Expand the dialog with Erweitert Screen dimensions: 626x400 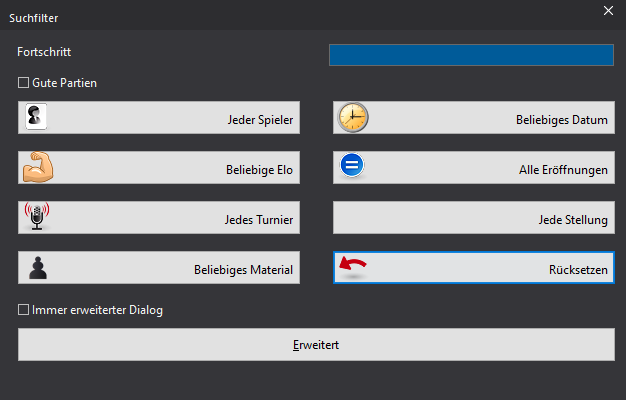(x=316, y=344)
